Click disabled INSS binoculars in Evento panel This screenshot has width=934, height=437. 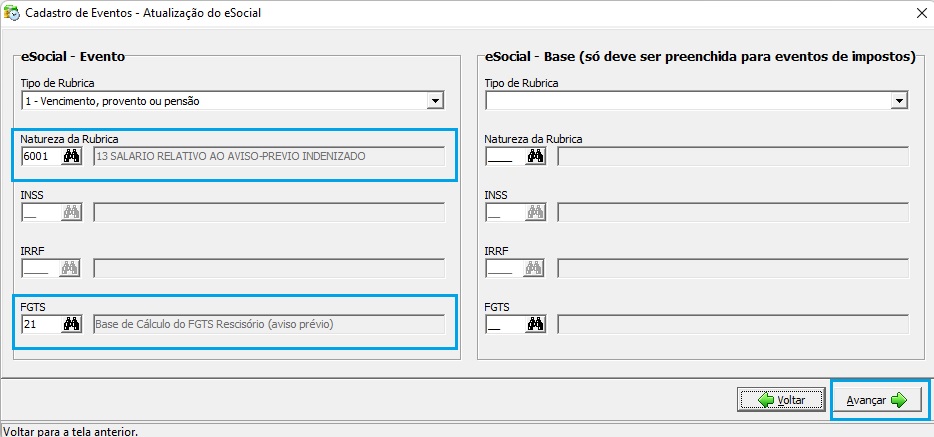(71, 213)
